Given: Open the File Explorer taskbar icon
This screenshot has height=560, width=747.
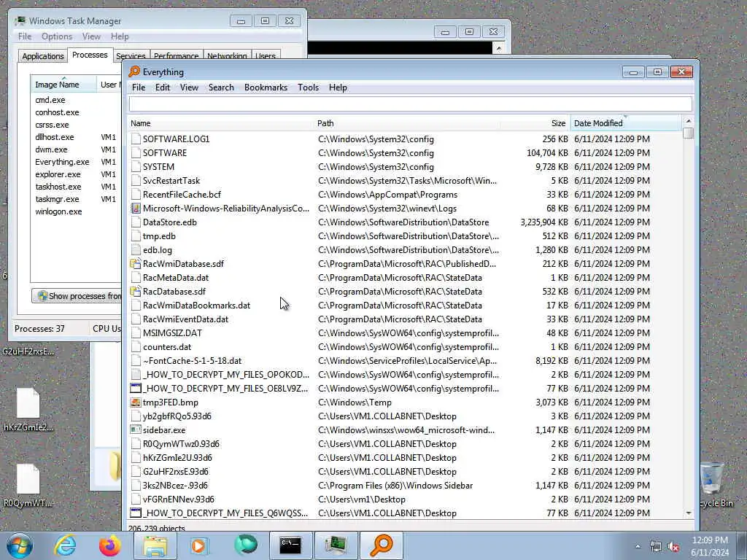Looking at the screenshot, I should tap(155, 545).
